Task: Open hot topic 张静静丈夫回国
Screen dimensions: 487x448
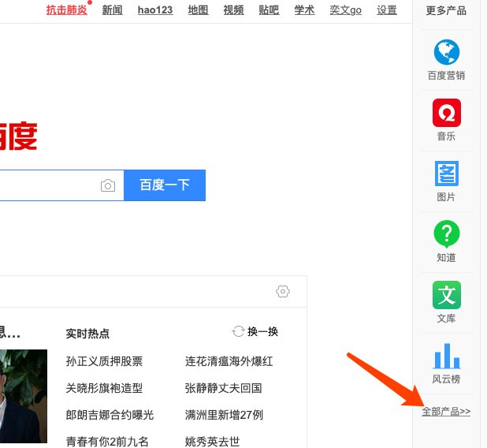Action: (x=223, y=388)
